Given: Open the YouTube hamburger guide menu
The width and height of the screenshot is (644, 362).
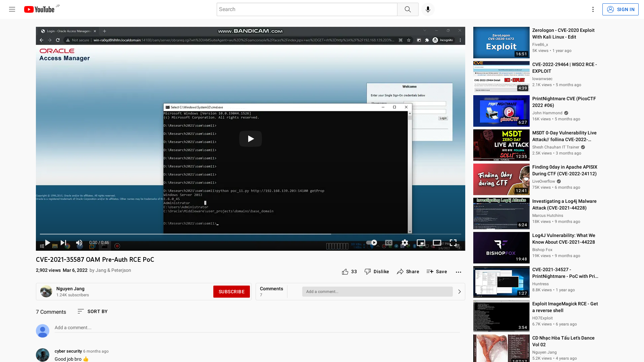Looking at the screenshot, I should coord(12,9).
